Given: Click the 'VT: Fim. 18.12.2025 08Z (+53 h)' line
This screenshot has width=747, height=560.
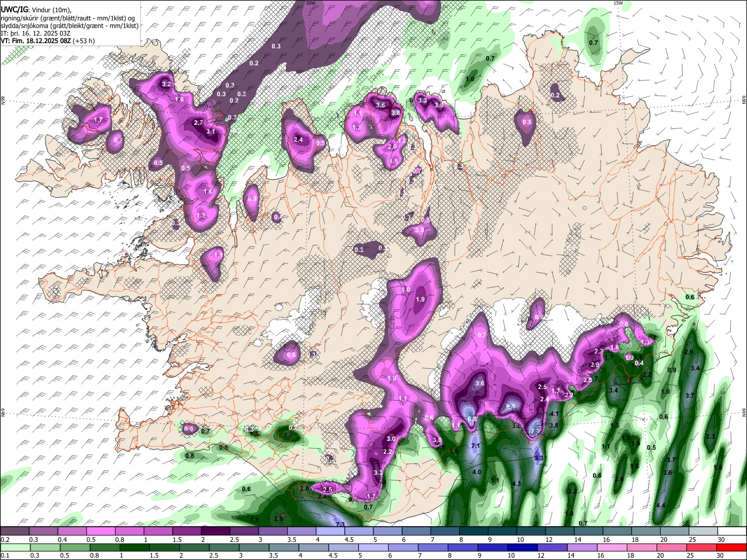Looking at the screenshot, I should tap(48, 41).
